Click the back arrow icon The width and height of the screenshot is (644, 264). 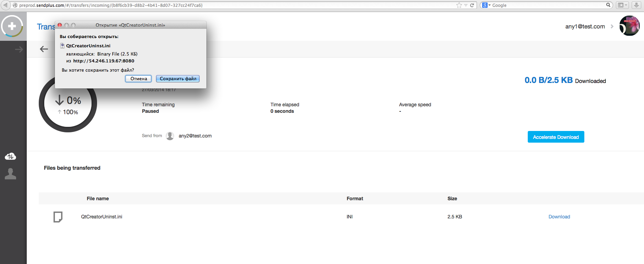[x=44, y=49]
